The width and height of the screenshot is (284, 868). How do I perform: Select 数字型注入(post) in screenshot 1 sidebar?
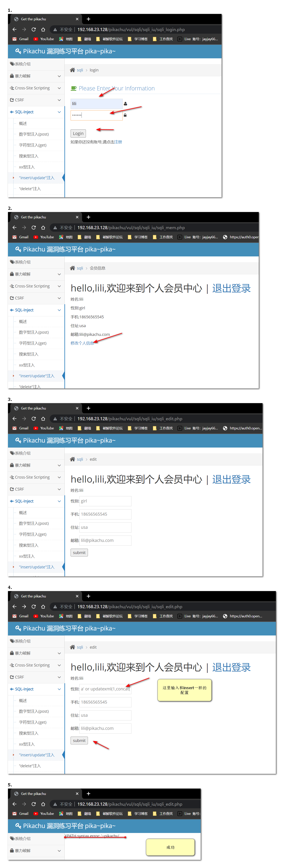(x=34, y=134)
